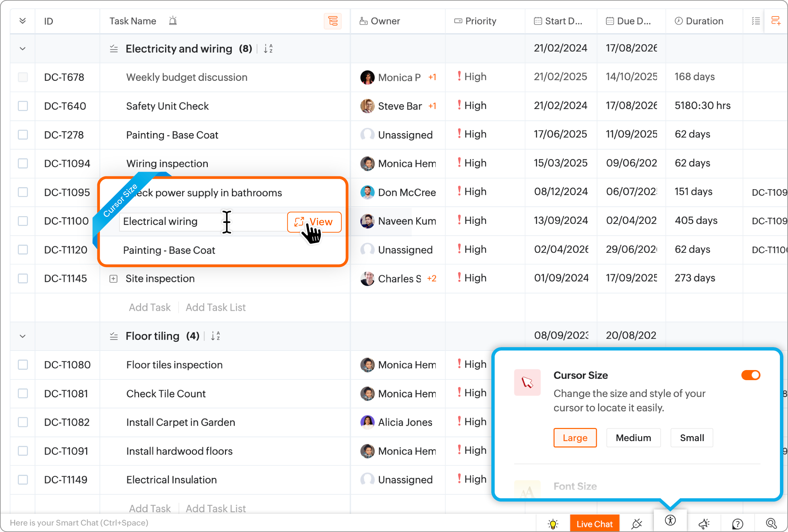Screen dimensions: 788x532
Task: Select the Small cursor size option
Action: coord(692,438)
